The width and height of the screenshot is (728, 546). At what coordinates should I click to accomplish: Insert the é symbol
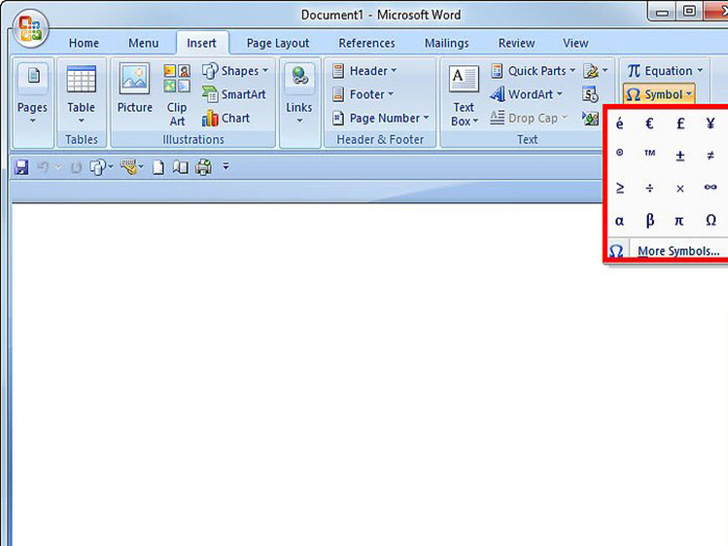[619, 124]
